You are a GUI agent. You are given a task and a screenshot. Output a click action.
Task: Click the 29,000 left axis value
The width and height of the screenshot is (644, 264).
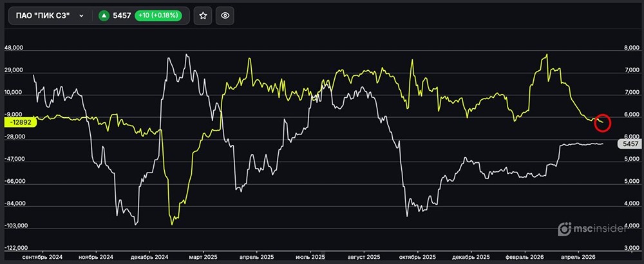pos(14,70)
